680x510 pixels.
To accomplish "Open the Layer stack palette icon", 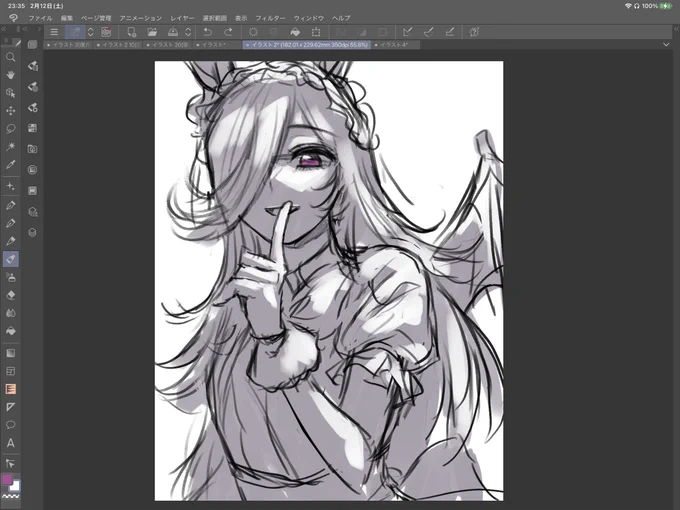I will [33, 232].
